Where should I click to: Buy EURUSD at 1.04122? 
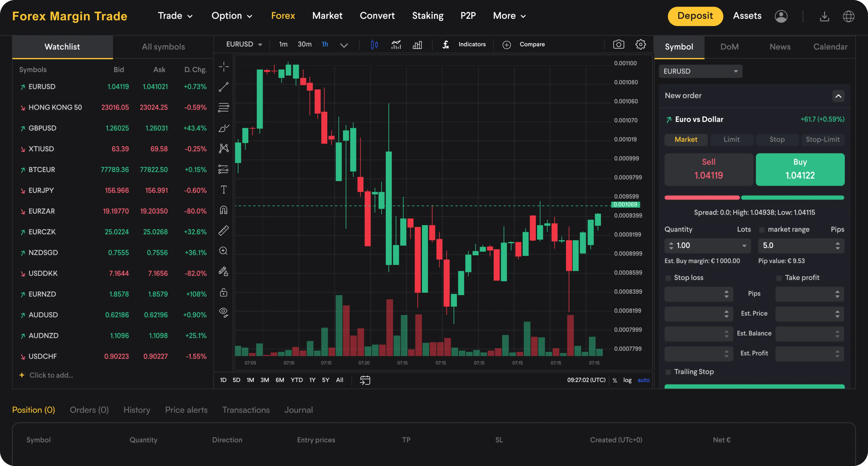pyautogui.click(x=800, y=169)
